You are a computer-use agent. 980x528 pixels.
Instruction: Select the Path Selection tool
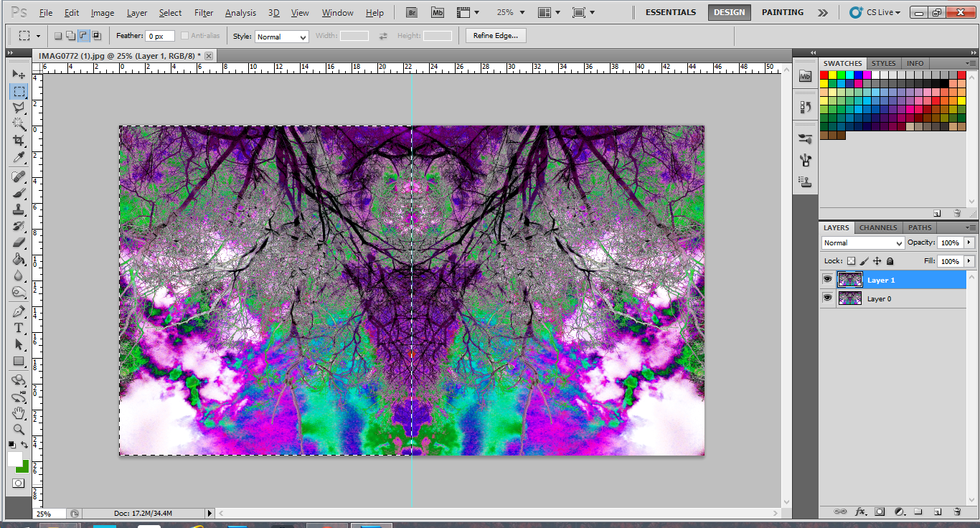(19, 344)
